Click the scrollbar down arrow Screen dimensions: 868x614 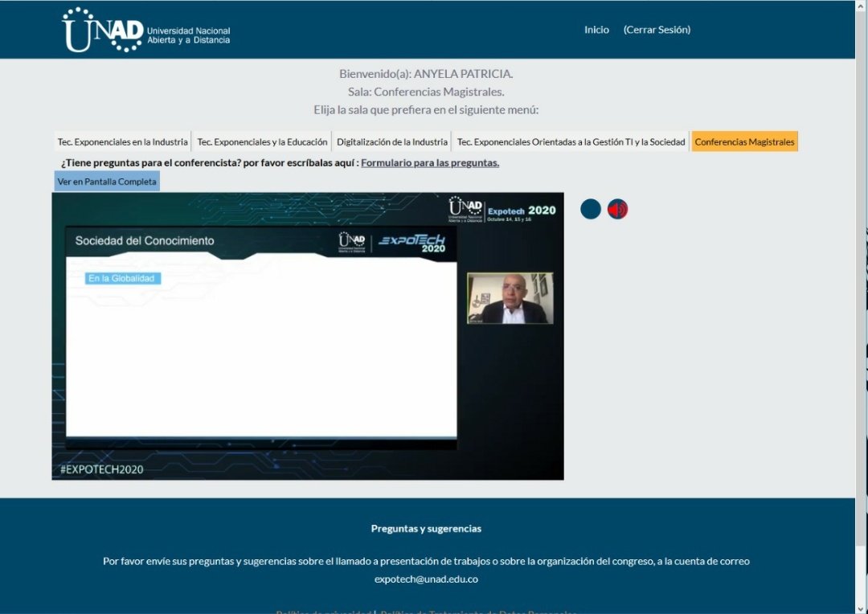(862, 608)
